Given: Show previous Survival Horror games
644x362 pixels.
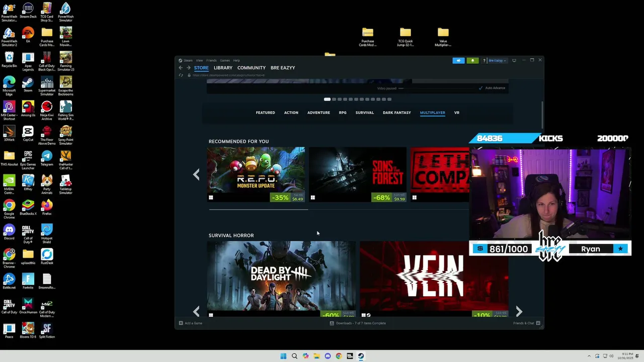Looking at the screenshot, I should [x=196, y=311].
